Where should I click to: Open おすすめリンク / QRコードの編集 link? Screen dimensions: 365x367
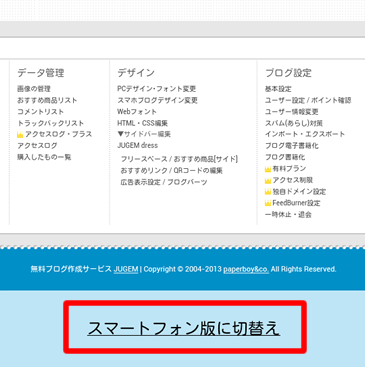(171, 171)
